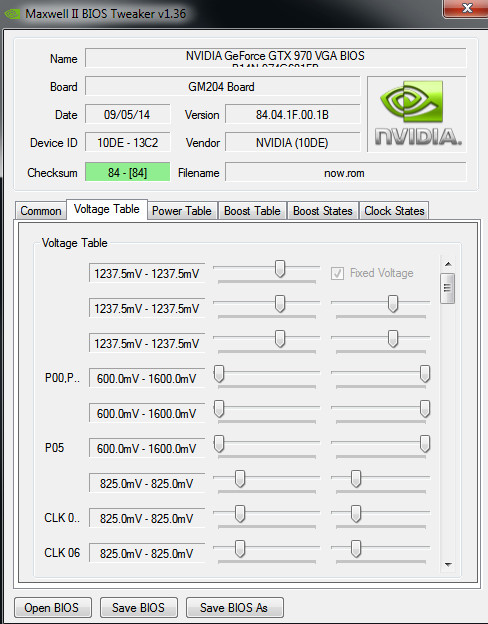The height and width of the screenshot is (624, 488).
Task: Click the first row minimum voltage slider
Action: tap(280, 269)
